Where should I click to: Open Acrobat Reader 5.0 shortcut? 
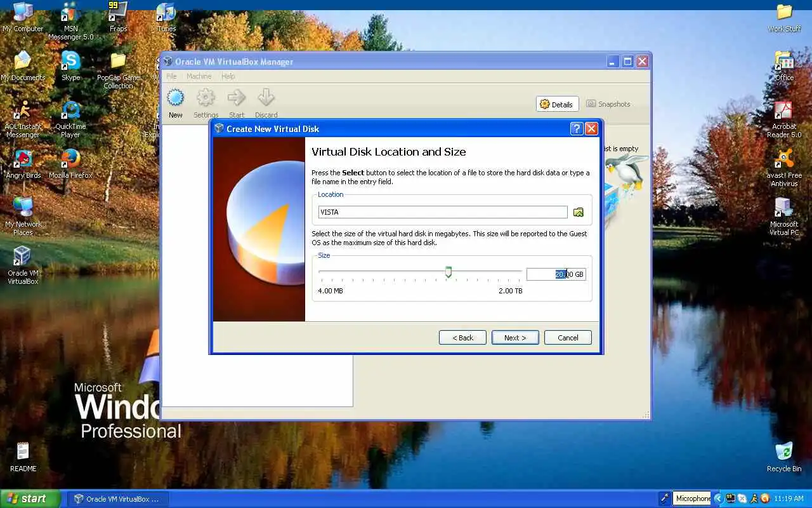784,119
